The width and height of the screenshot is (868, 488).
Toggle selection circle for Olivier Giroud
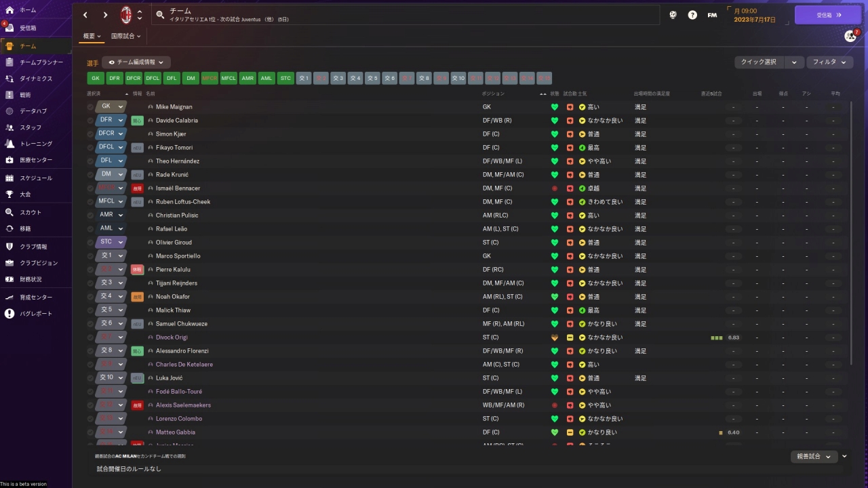coord(90,243)
